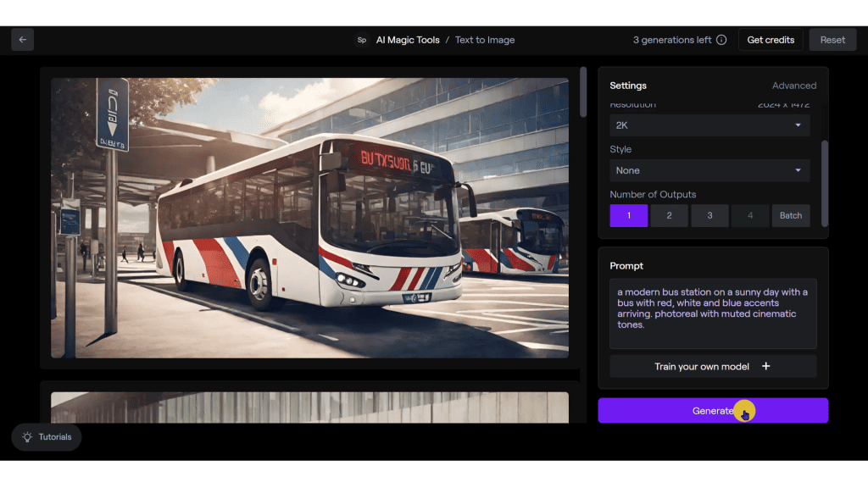Expand the Advanced settings
The image size is (868, 488).
point(794,85)
